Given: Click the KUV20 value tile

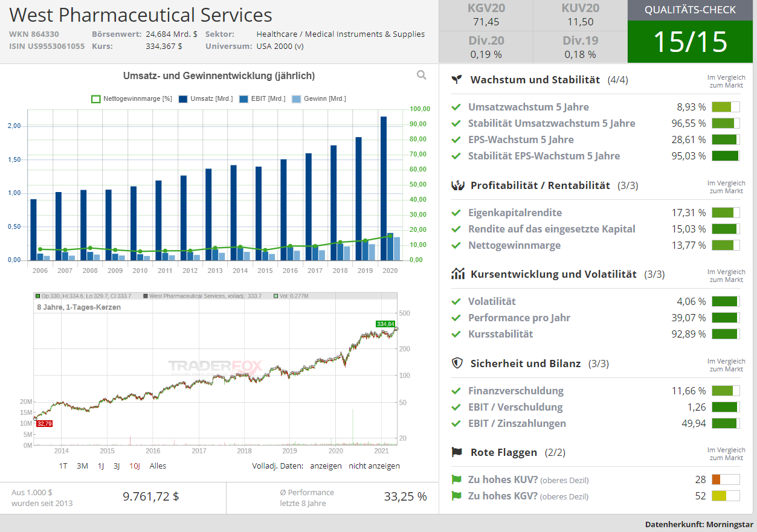Looking at the screenshot, I should click(581, 15).
